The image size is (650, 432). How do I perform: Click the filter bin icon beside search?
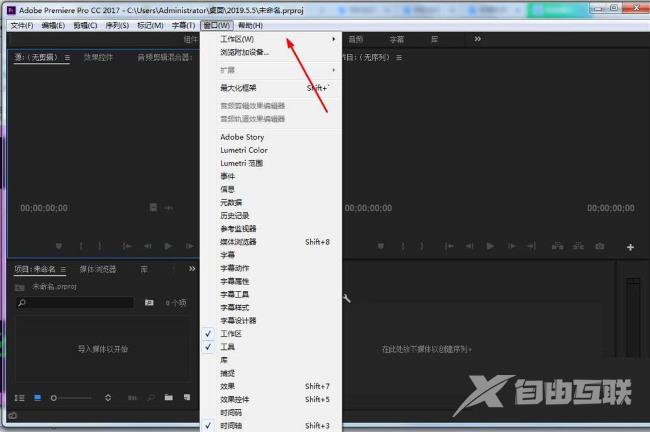[x=149, y=303]
